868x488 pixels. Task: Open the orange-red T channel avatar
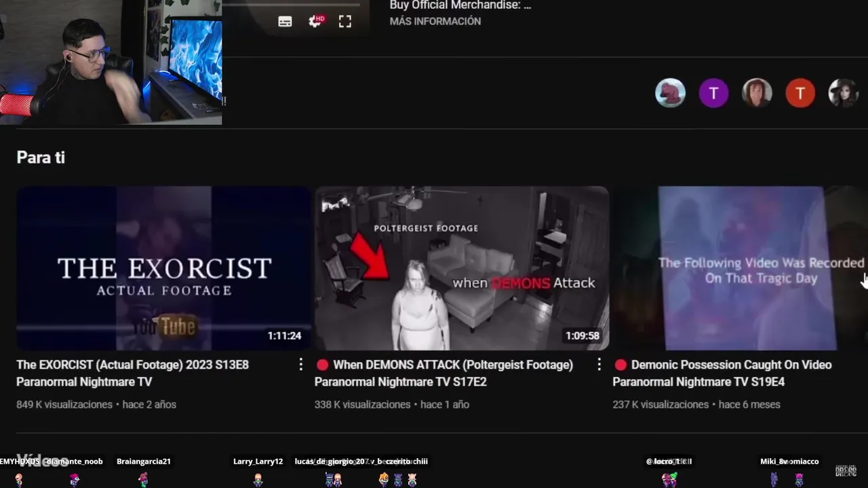tap(800, 93)
